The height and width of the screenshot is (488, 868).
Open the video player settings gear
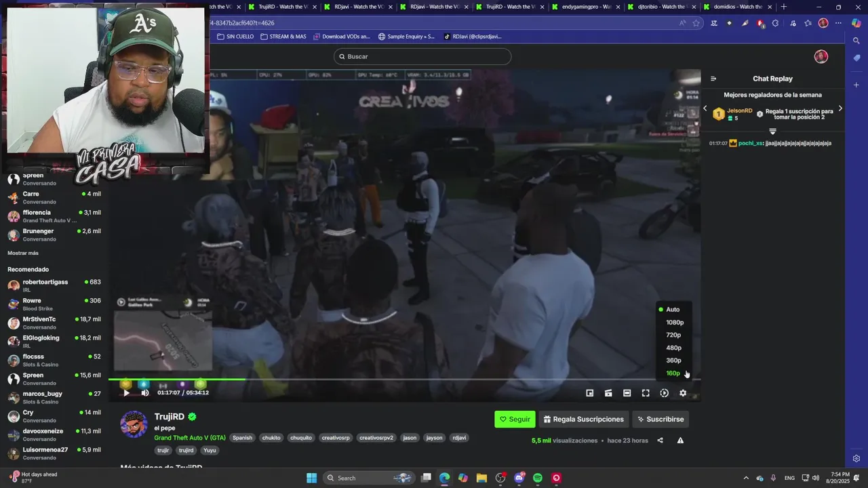pos(683,393)
